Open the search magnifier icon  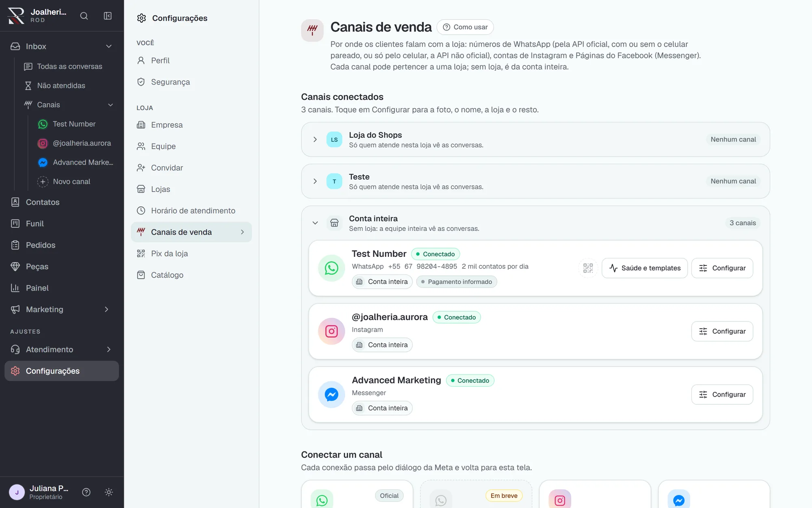click(84, 16)
